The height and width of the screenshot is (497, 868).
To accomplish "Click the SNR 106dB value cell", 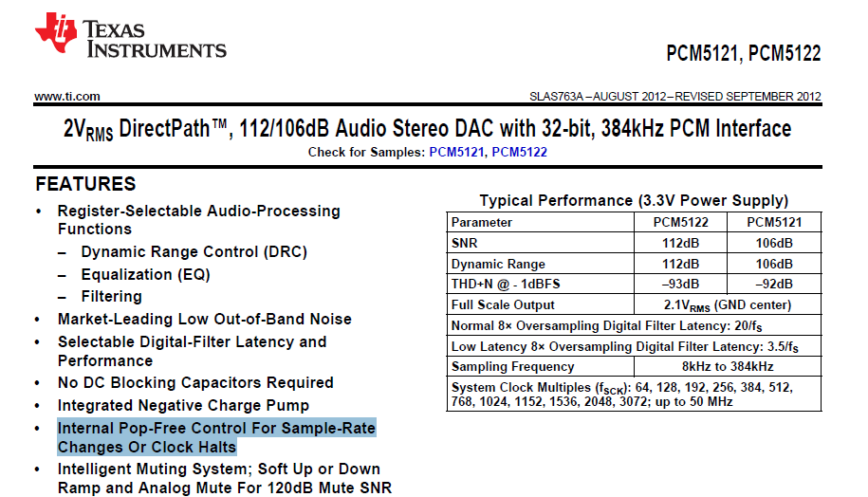I will click(x=774, y=243).
